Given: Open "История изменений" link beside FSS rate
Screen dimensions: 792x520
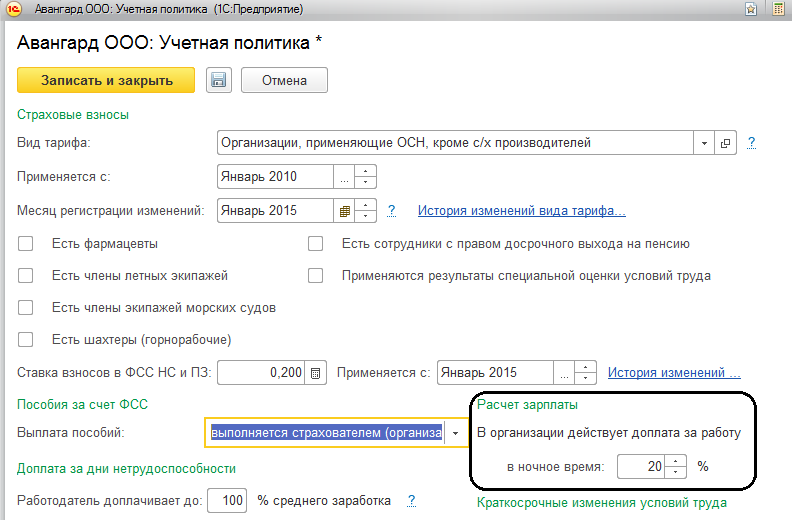Looking at the screenshot, I should coord(674,373).
